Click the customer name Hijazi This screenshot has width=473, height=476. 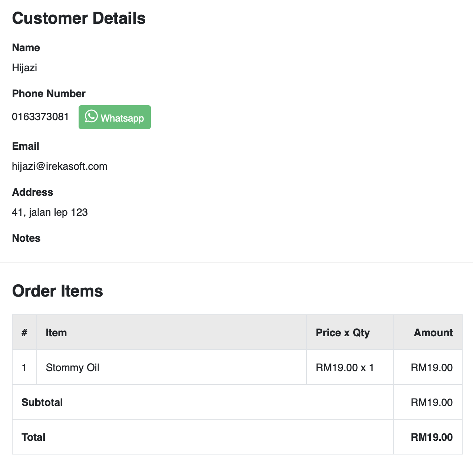click(x=24, y=68)
